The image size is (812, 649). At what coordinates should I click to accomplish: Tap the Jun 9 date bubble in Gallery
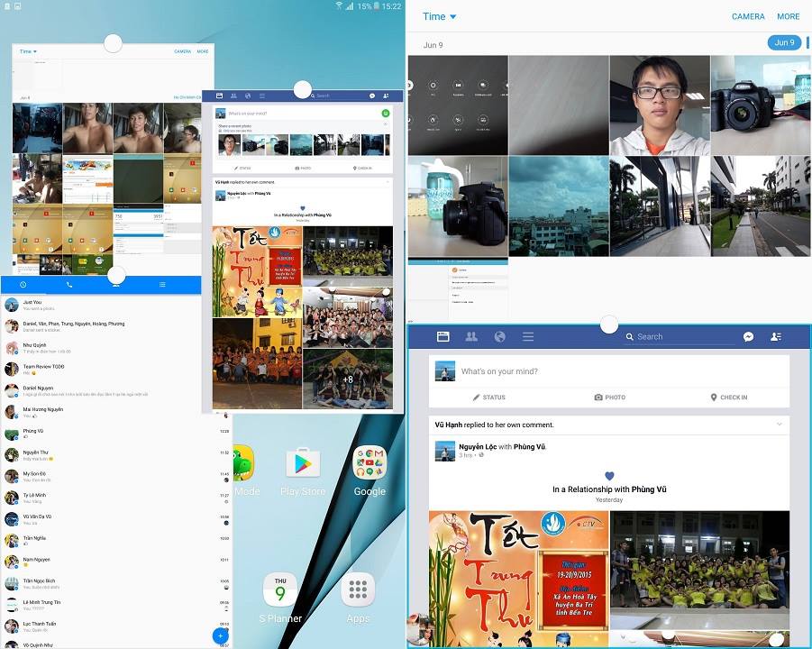click(x=784, y=42)
